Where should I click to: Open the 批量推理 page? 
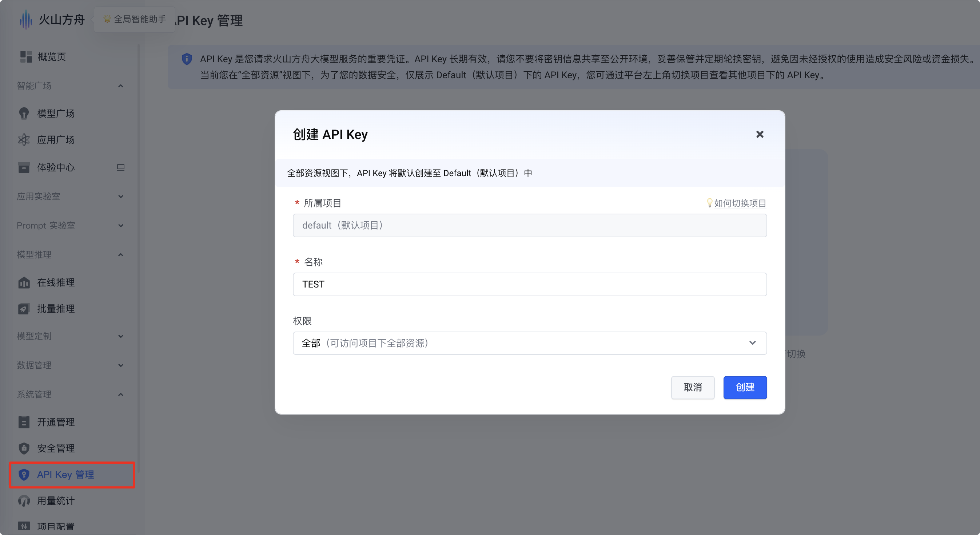coord(56,309)
